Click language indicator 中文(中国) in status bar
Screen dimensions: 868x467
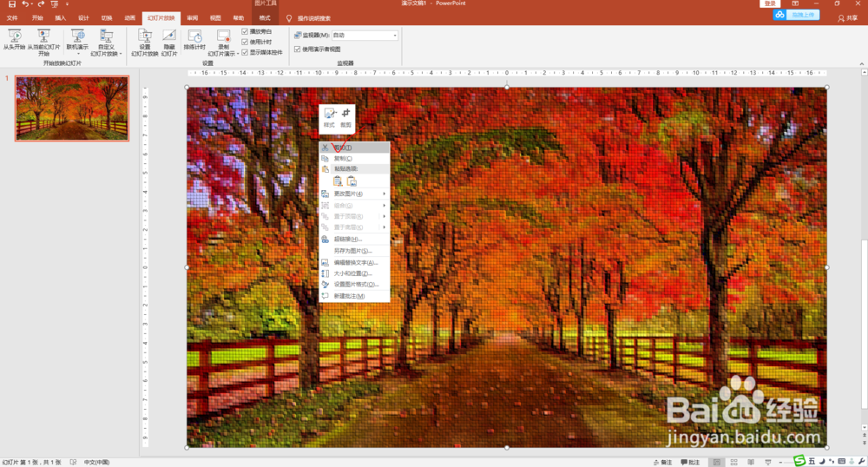(97, 462)
